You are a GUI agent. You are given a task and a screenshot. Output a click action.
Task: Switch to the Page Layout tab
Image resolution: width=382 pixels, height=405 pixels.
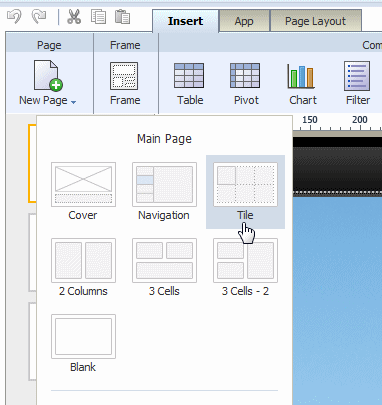click(x=315, y=21)
